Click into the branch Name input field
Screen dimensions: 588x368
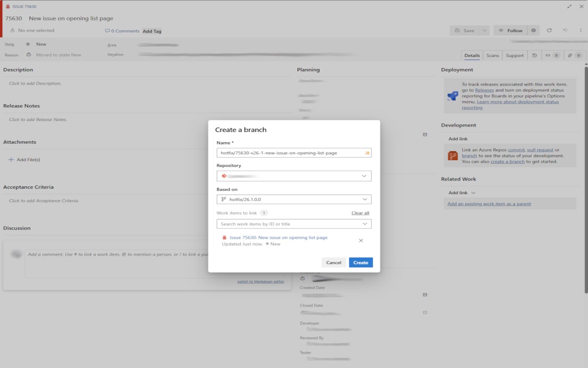(x=289, y=153)
